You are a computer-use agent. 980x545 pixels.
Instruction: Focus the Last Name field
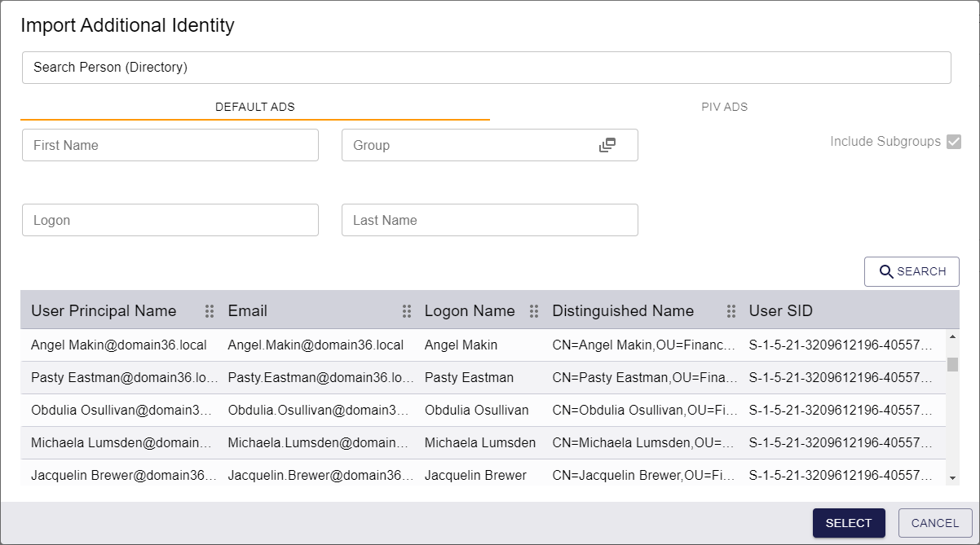point(490,220)
